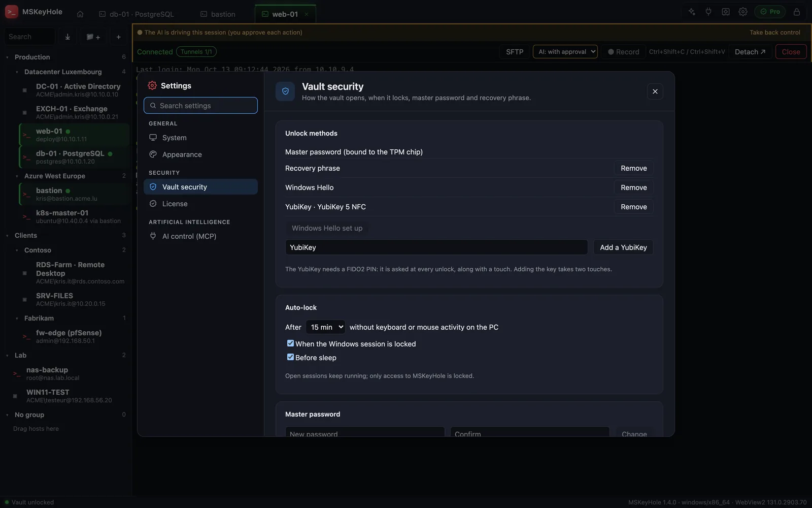The image size is (812, 508).
Task: Remove the Recovery phrase unlock method
Action: coord(633,168)
